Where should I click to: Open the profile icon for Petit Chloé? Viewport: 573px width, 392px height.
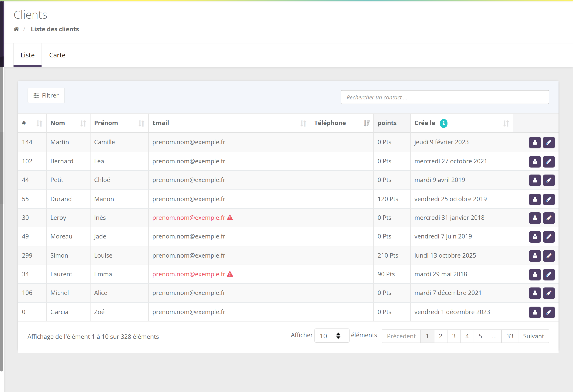pyautogui.click(x=535, y=180)
